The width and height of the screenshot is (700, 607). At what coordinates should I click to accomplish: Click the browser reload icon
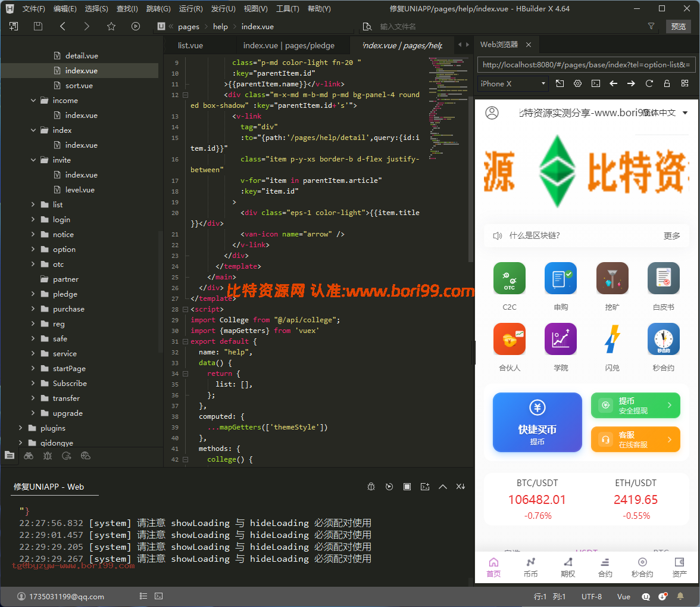(x=649, y=83)
